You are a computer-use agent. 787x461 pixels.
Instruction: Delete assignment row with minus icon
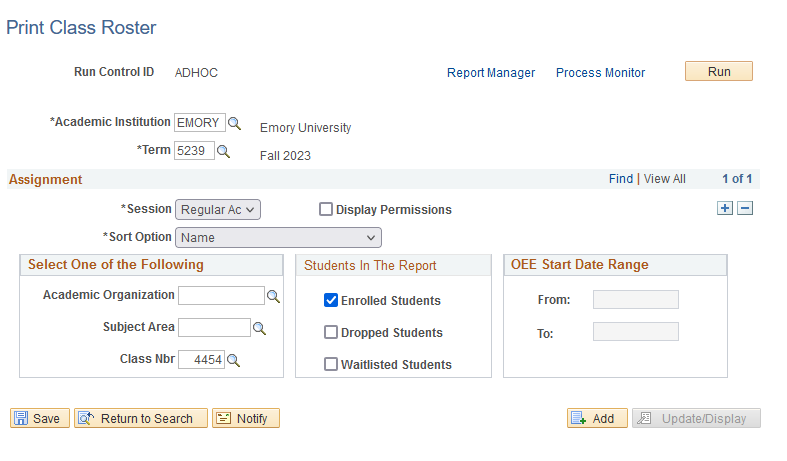point(744,208)
